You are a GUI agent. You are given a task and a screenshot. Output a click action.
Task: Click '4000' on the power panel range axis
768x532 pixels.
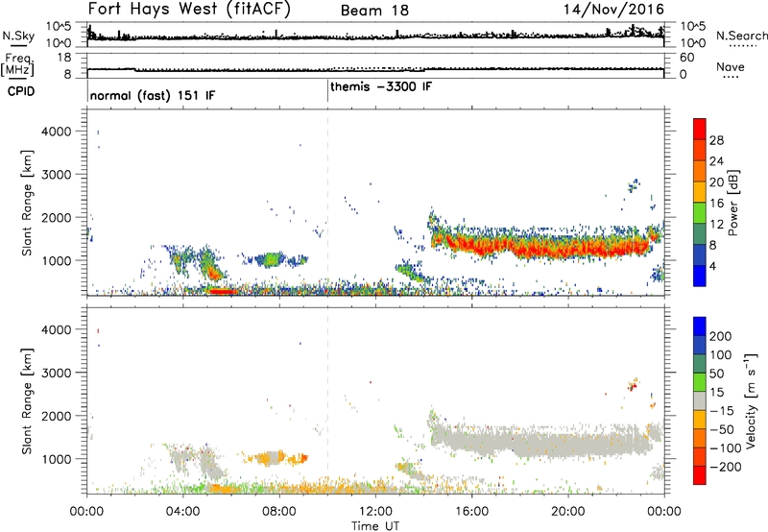click(x=57, y=132)
